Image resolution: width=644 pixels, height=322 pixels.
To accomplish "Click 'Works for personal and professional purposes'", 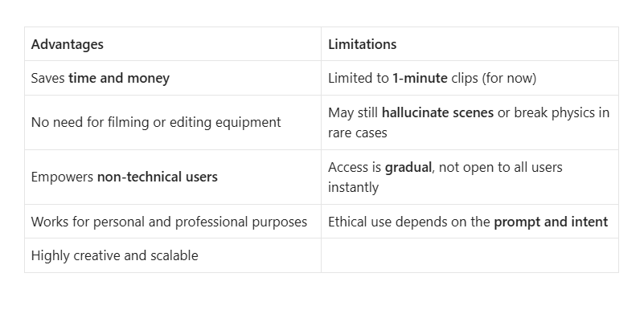I will tap(169, 222).
